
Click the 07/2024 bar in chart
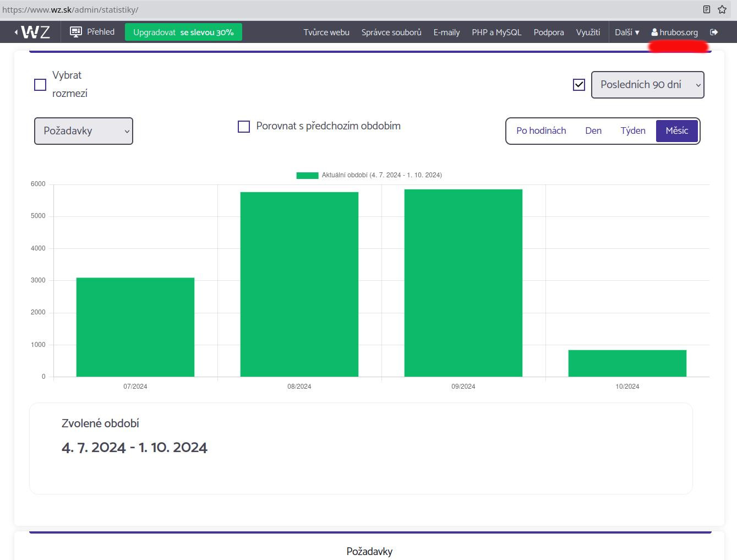pos(135,327)
